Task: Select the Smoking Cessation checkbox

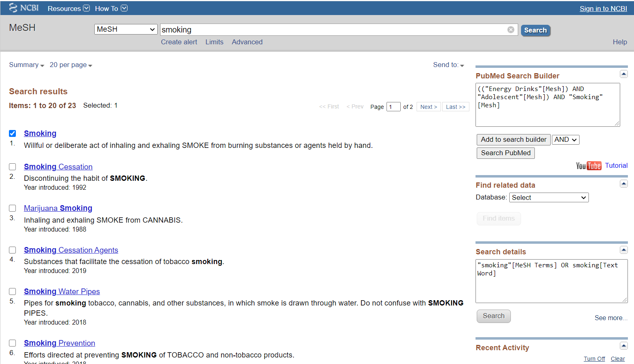Action: (13, 167)
